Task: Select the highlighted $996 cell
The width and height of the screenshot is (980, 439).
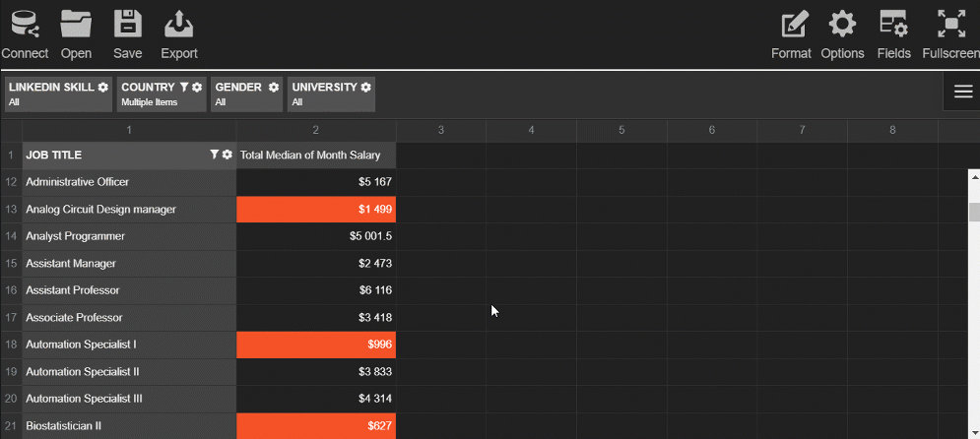Action: pyautogui.click(x=316, y=345)
